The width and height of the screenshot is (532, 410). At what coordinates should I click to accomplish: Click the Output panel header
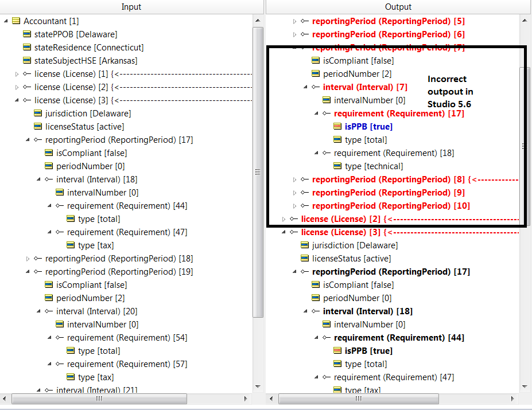pyautogui.click(x=398, y=7)
